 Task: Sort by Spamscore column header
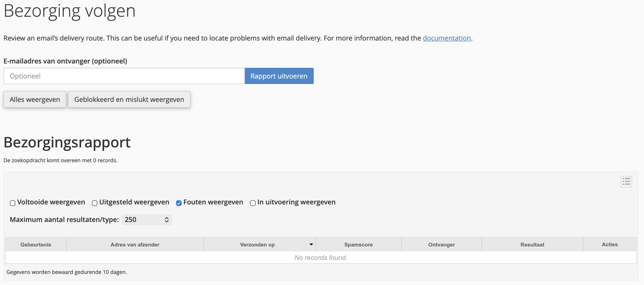tap(359, 244)
